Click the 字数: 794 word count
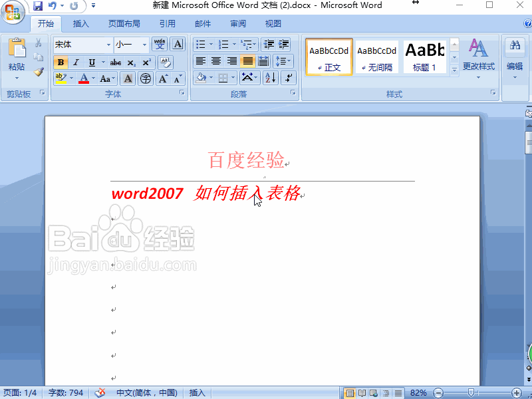The width and height of the screenshot is (532, 399). point(65,393)
